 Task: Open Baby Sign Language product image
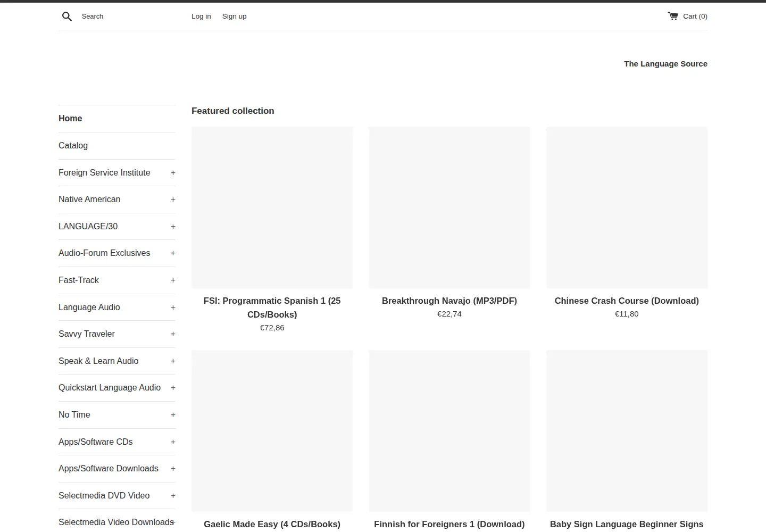pos(627,431)
